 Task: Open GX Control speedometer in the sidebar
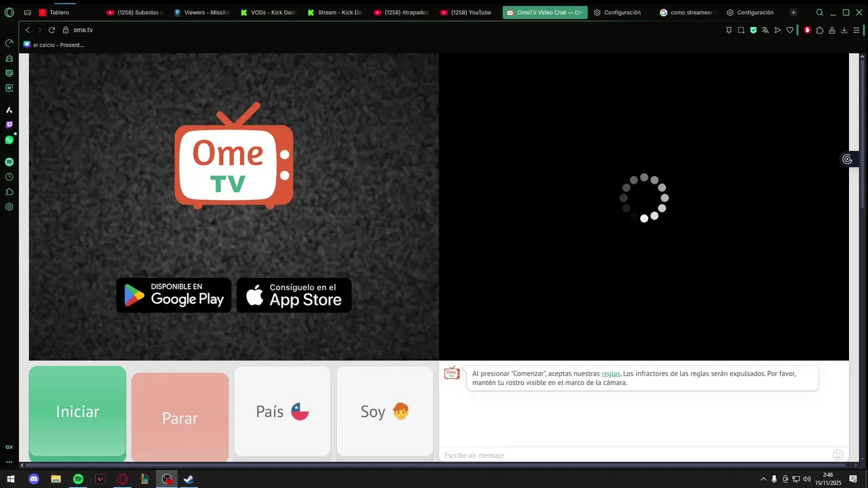tap(9, 43)
